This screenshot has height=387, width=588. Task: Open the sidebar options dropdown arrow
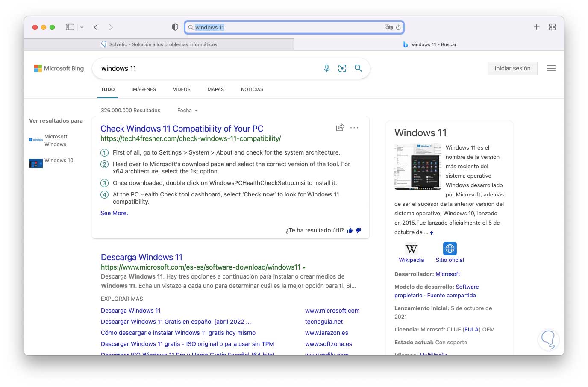point(82,27)
